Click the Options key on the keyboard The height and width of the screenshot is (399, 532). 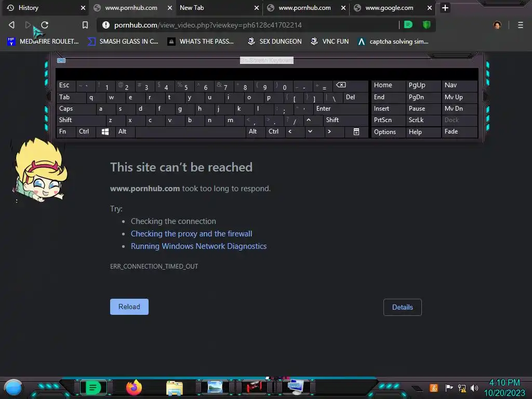point(388,131)
